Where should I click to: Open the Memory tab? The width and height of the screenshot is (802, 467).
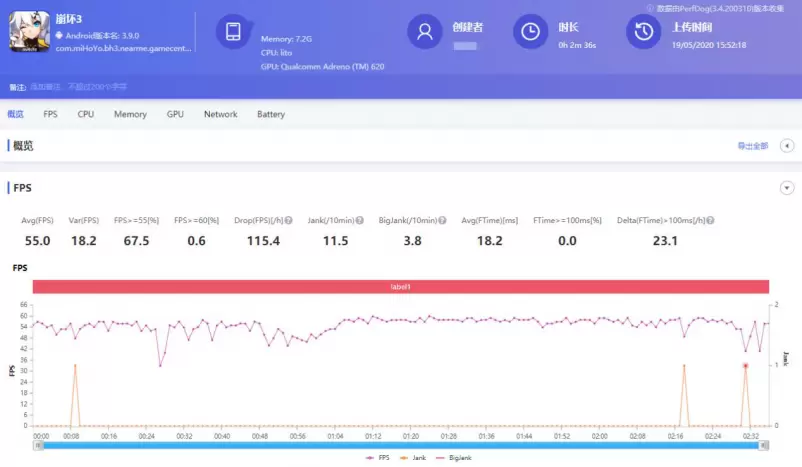pos(130,114)
